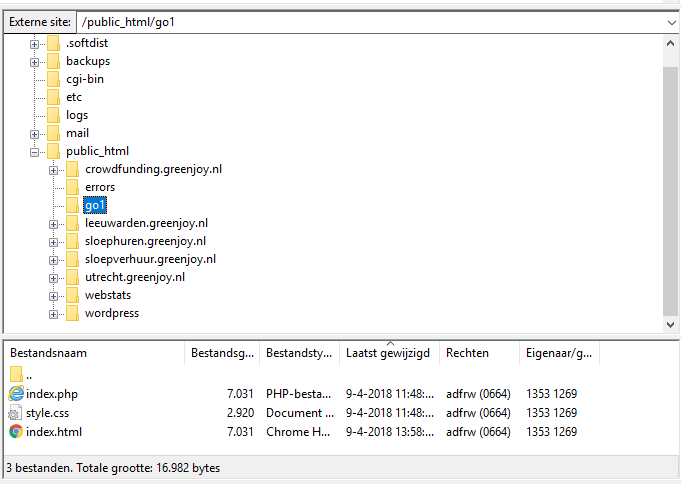Screen dimensions: 681x484
Task: Click the parent directory folder icon
Action: tap(16, 374)
